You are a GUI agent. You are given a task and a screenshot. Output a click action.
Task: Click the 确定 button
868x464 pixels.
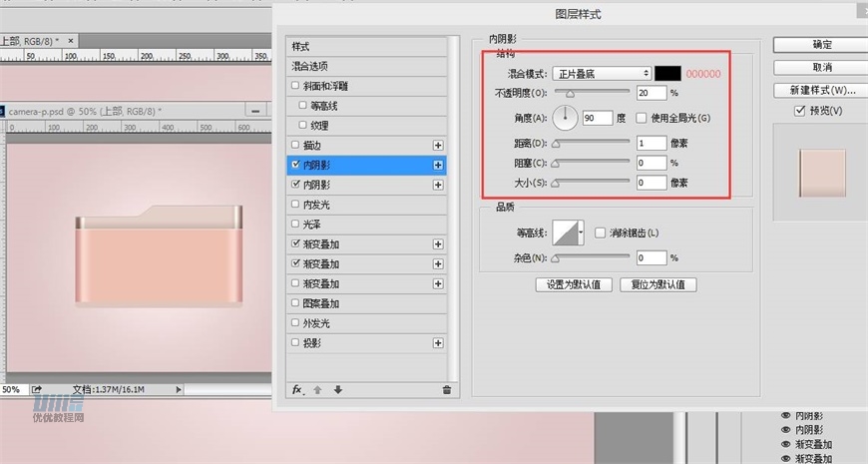tap(821, 45)
